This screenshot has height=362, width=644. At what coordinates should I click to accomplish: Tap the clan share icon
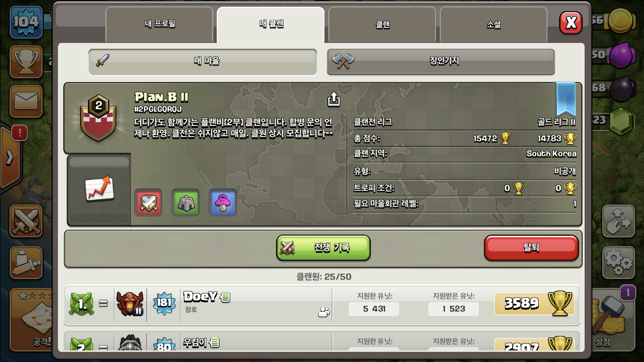tap(334, 99)
